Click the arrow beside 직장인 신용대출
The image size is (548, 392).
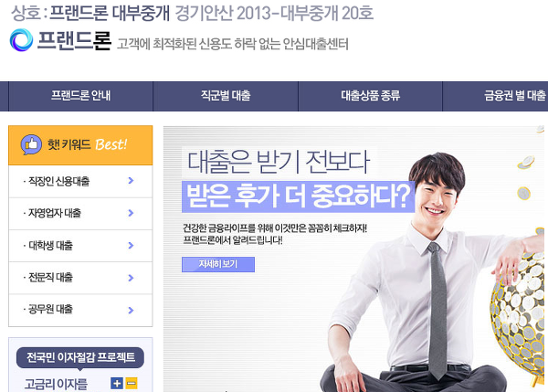[131, 180]
